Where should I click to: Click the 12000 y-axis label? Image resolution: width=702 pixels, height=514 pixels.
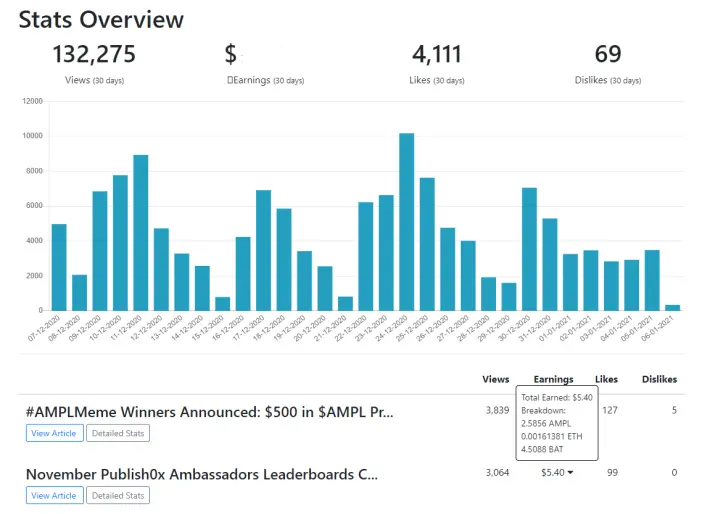point(32,101)
